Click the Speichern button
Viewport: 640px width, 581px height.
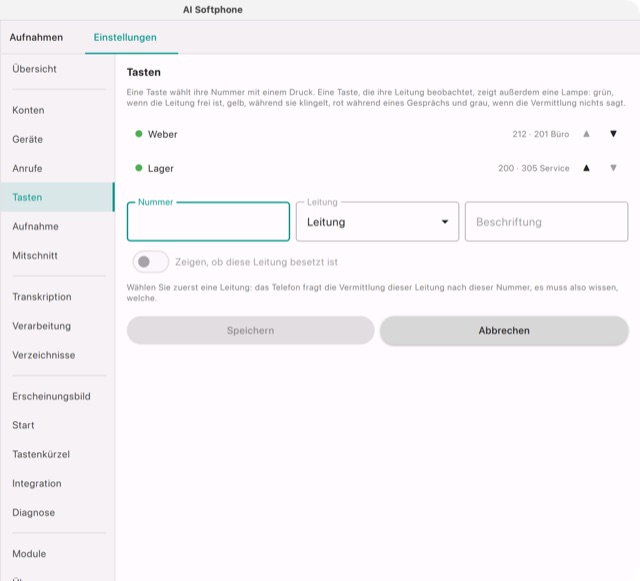250,330
